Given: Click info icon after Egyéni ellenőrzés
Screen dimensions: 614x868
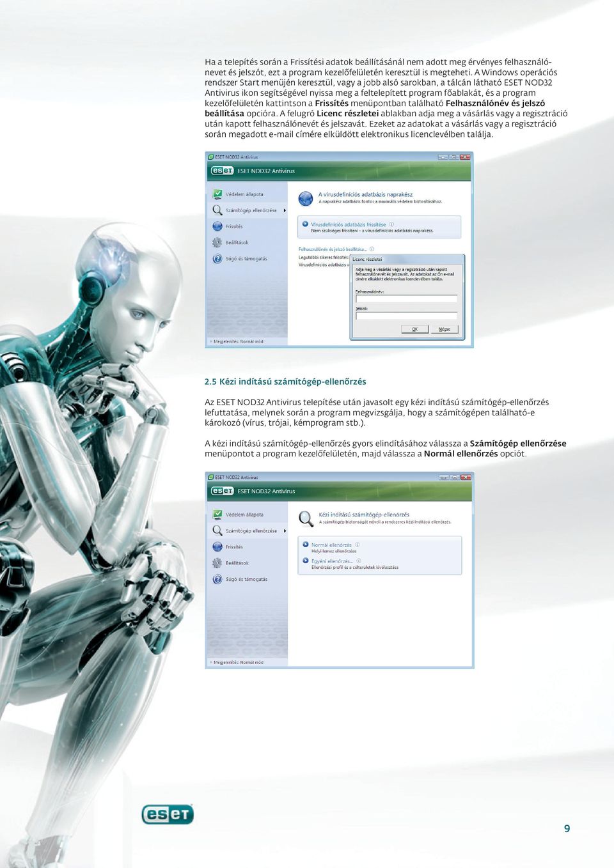Looking at the screenshot, I should (x=359, y=561).
